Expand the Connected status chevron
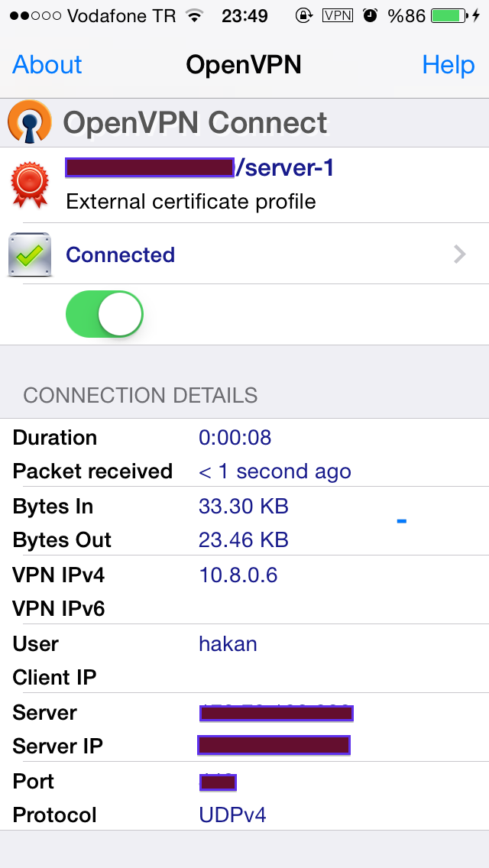489x868 pixels. 460,254
